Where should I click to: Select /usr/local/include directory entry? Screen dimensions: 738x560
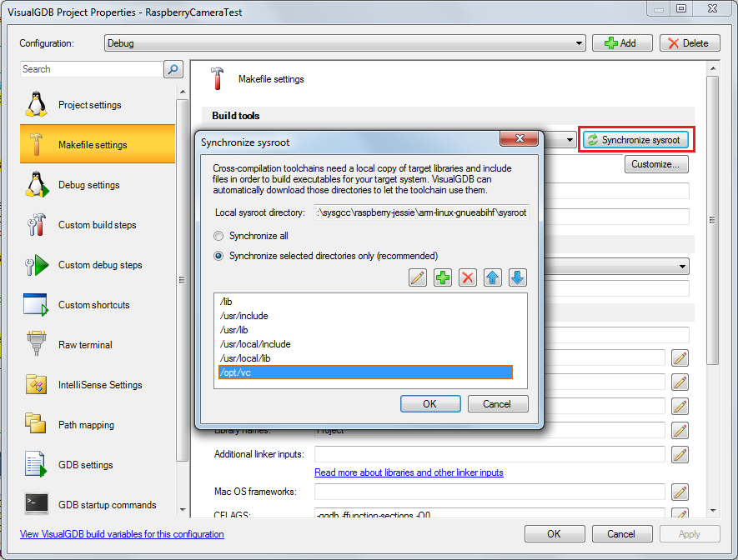tap(366, 343)
